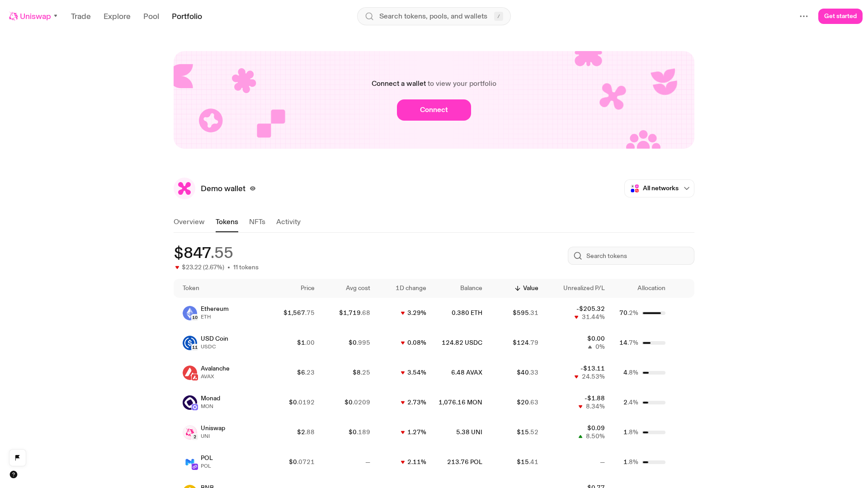Viewport: 868px width, 488px height.
Task: Open the three-dots more menu
Action: click(x=804, y=16)
